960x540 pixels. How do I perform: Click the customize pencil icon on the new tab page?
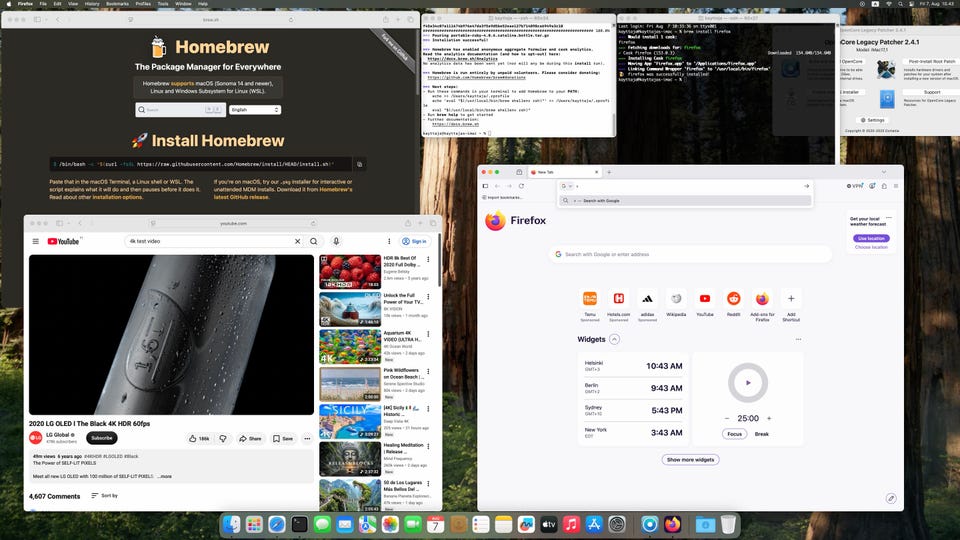pyautogui.click(x=891, y=498)
